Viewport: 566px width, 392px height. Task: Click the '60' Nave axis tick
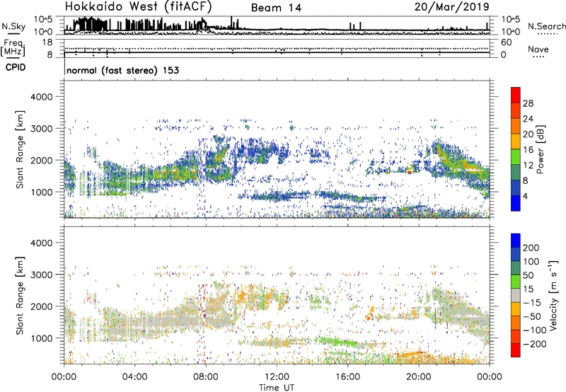coord(506,42)
